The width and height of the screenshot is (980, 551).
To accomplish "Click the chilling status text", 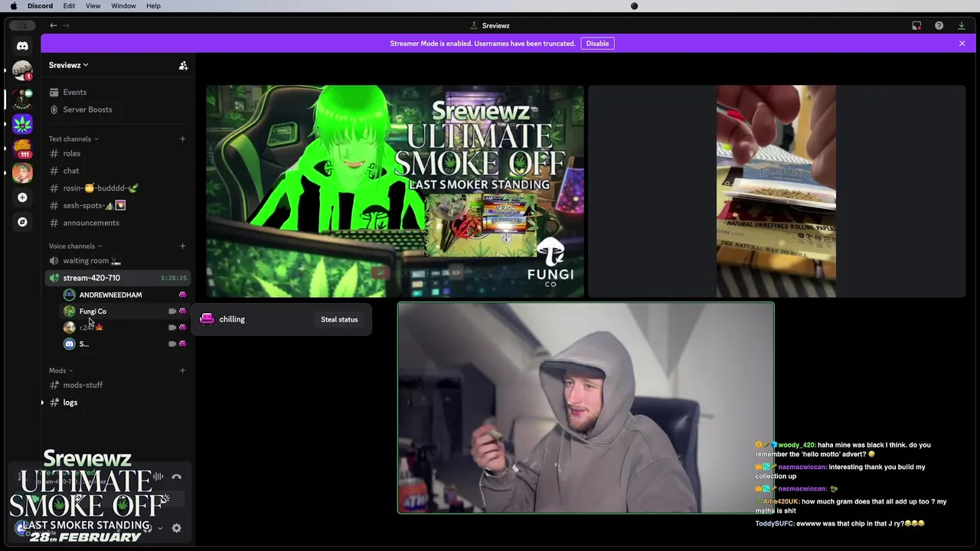I will [232, 320].
